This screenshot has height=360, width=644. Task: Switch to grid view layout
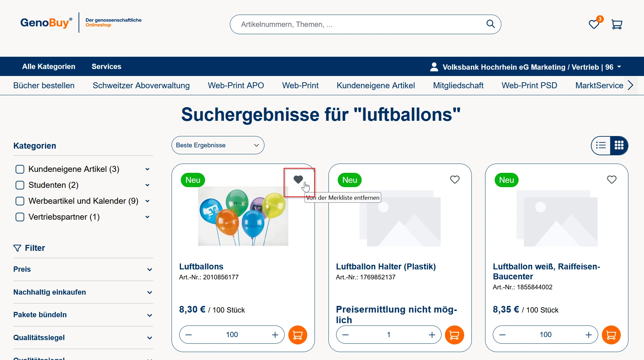tap(619, 145)
